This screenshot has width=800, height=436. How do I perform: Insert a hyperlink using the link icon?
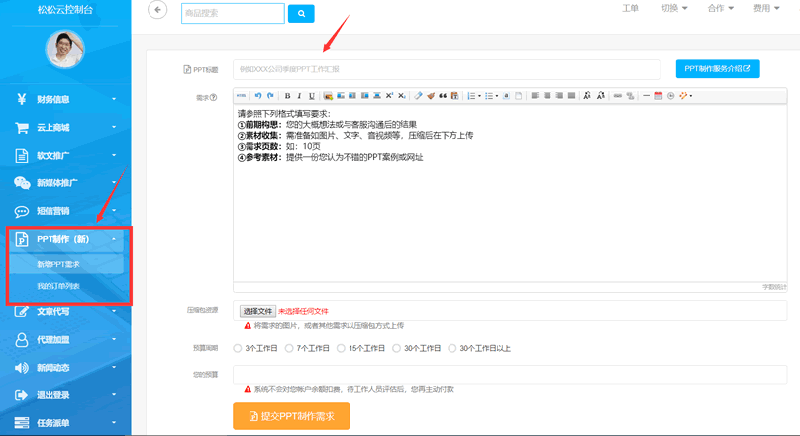[x=617, y=96]
